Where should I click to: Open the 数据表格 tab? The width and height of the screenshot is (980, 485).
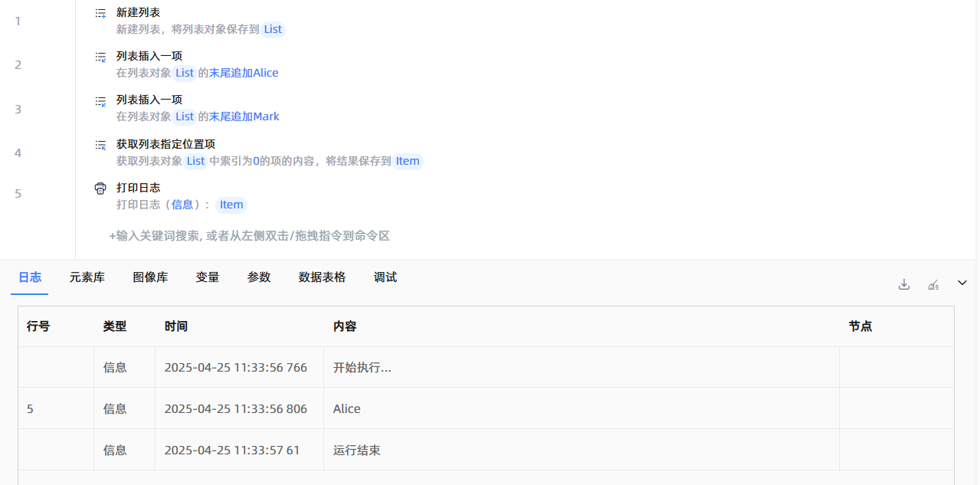[322, 277]
